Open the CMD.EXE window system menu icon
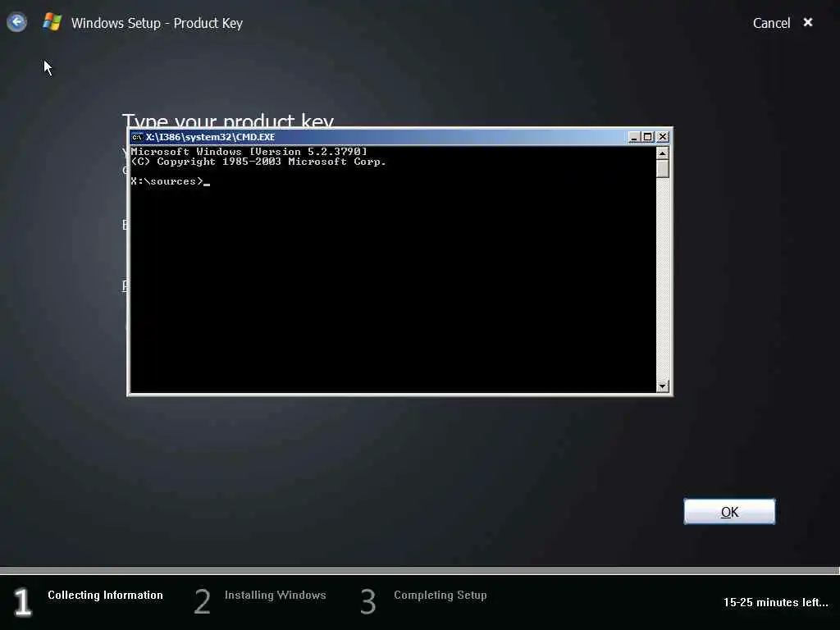This screenshot has height=630, width=840. coord(137,137)
